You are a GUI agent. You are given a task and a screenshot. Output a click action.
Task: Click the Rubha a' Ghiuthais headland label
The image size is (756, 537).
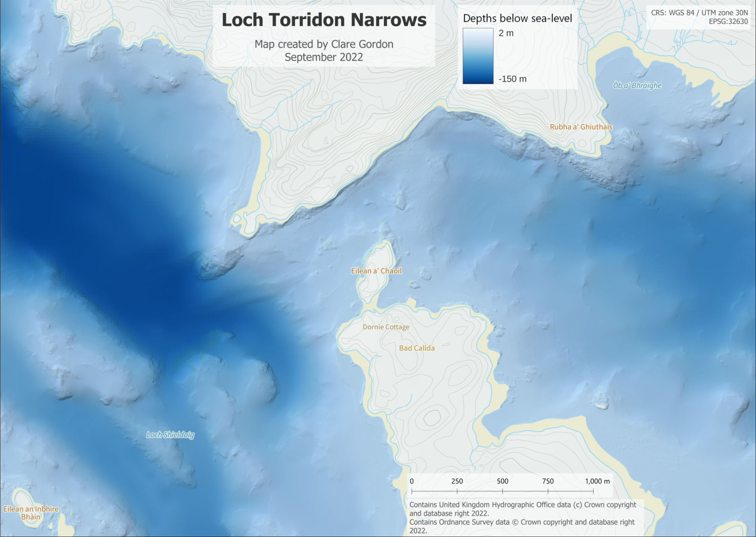[581, 127]
